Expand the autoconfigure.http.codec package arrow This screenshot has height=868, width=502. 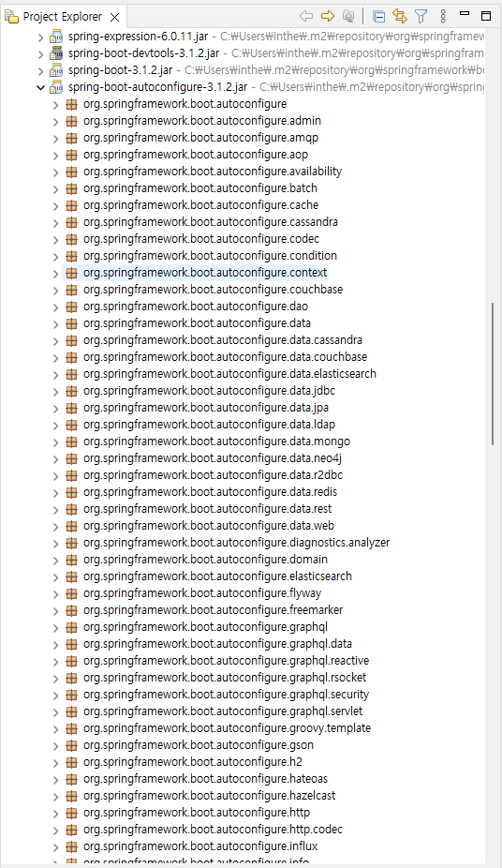point(55,830)
